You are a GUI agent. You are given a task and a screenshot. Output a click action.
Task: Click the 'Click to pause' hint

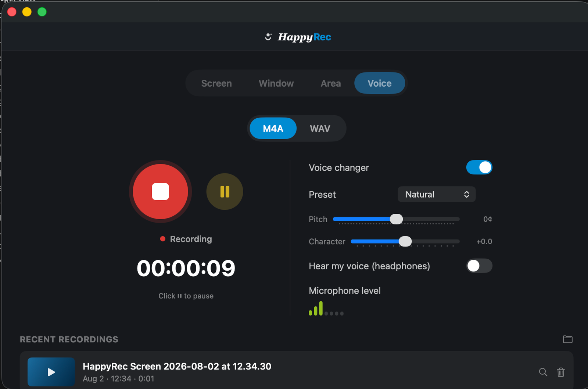[186, 296]
